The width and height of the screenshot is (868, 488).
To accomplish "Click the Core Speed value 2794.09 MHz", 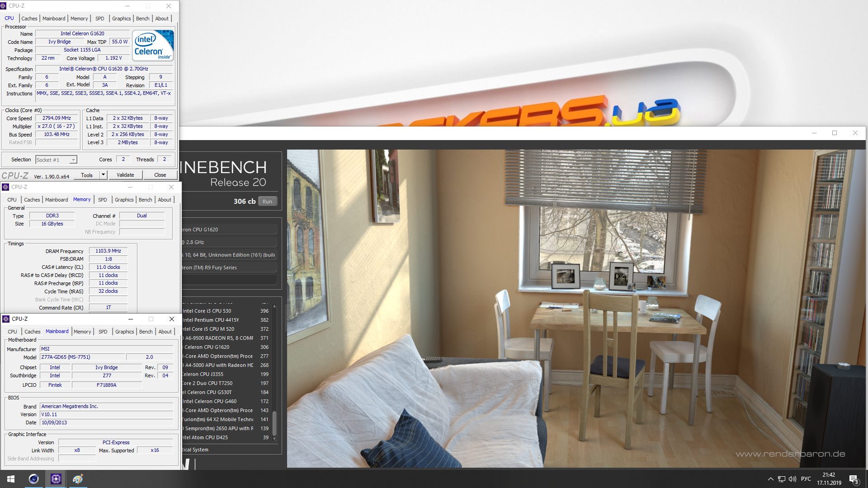I will [57, 118].
